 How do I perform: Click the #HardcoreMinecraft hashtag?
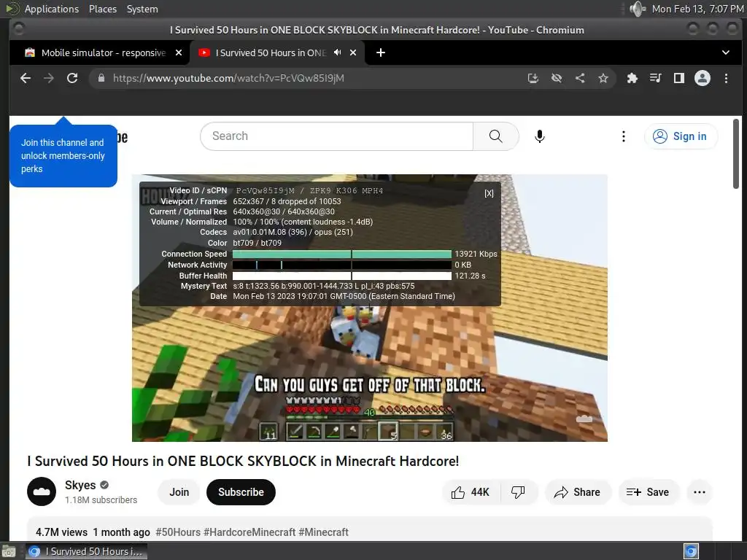click(249, 532)
